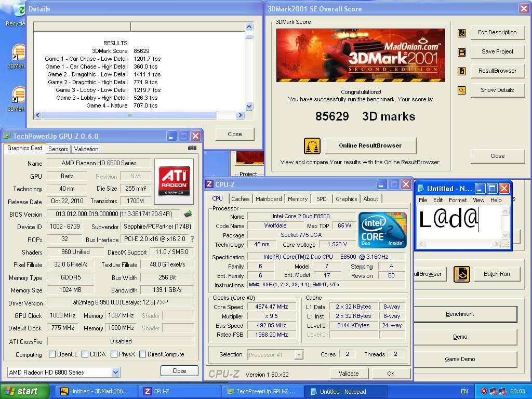
Task: Click the Core Speed value in CPU-Z
Action: [271, 307]
